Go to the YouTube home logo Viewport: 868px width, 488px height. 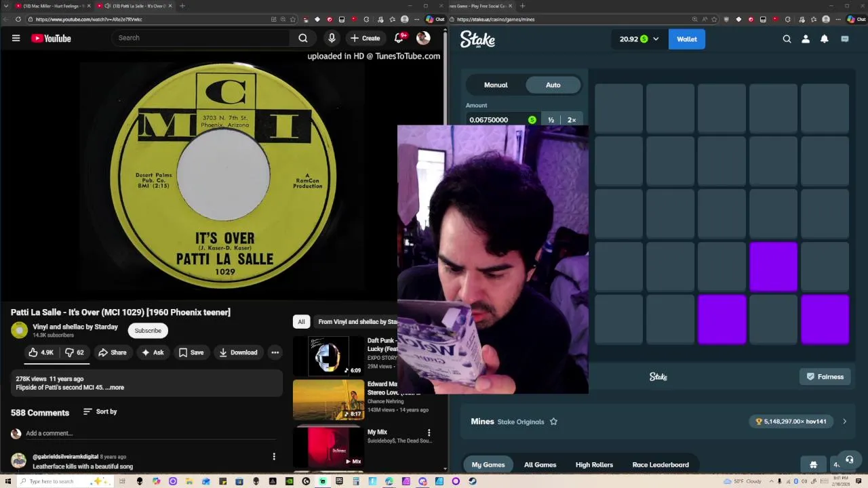point(51,38)
